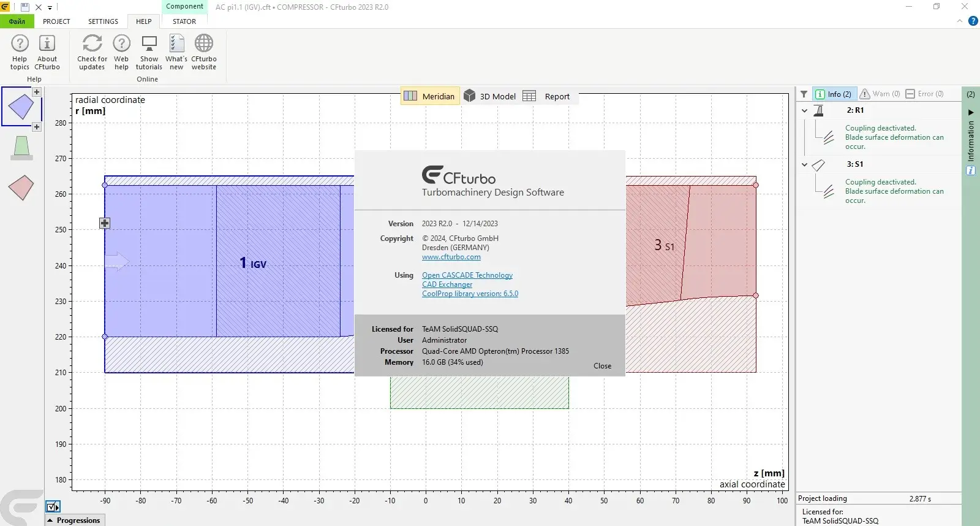This screenshot has width=980, height=526.
Task: Show tutorials online
Action: pos(149,53)
